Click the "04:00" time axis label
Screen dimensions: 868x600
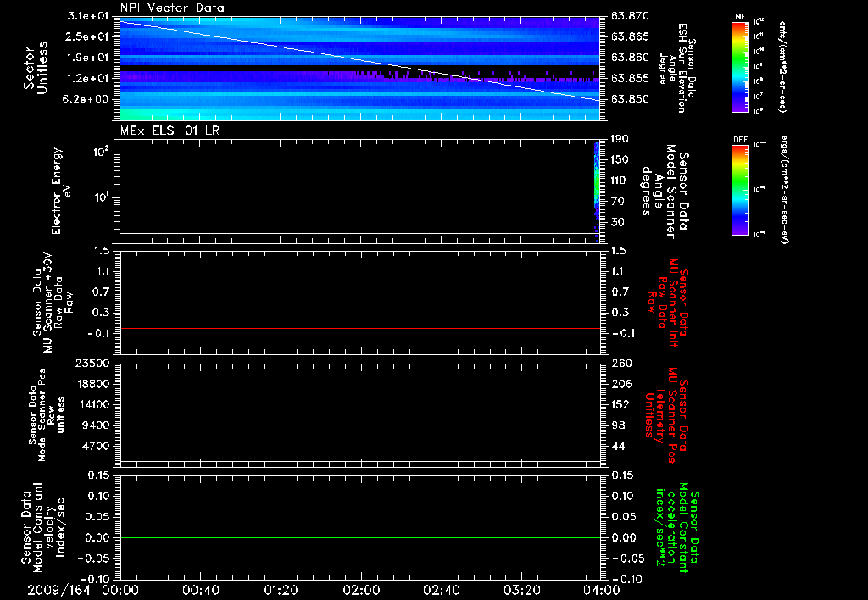click(602, 590)
